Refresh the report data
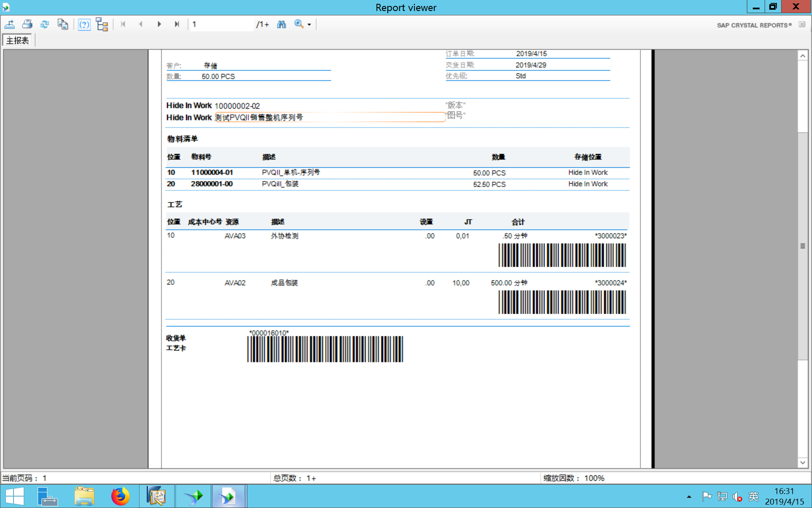 45,25
